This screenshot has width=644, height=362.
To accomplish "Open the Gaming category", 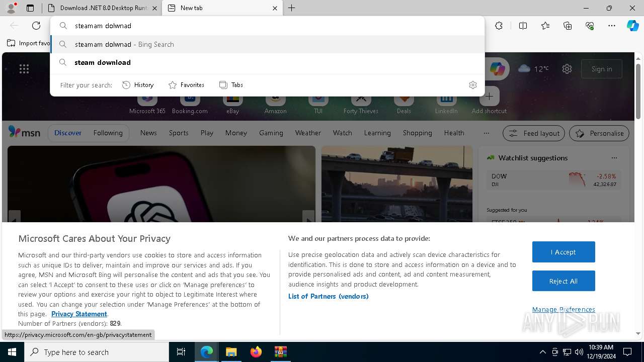I will coord(271,133).
